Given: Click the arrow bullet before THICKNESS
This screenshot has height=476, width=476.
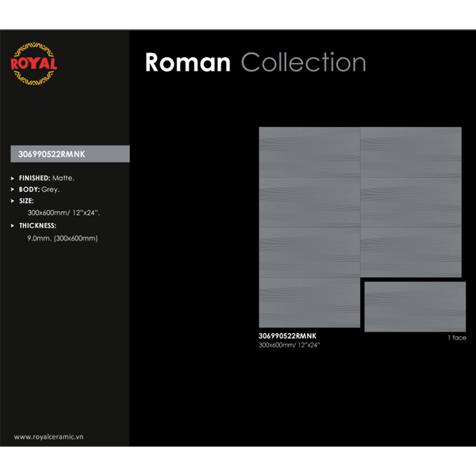Looking at the screenshot, I should [13, 225].
